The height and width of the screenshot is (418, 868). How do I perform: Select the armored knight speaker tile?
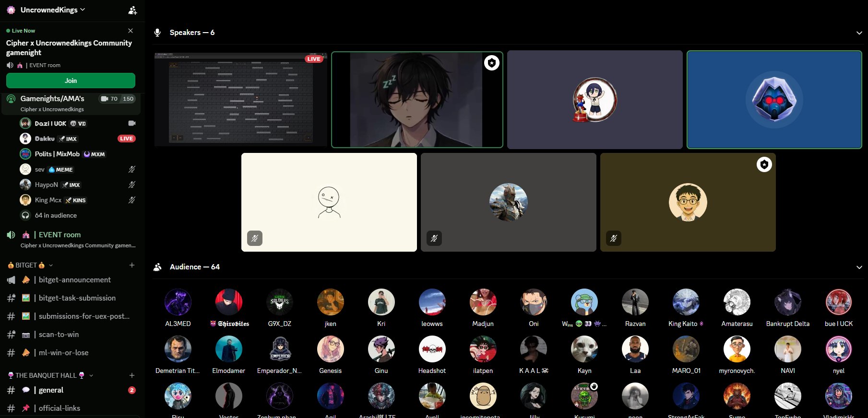tap(509, 202)
